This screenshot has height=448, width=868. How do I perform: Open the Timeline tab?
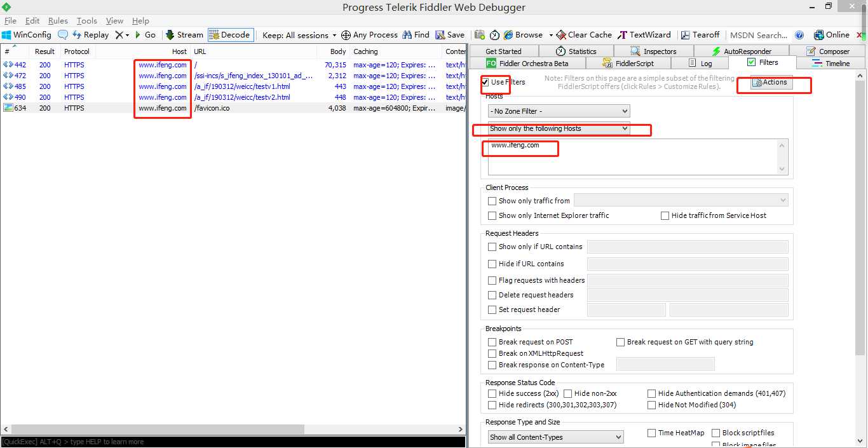(x=831, y=64)
